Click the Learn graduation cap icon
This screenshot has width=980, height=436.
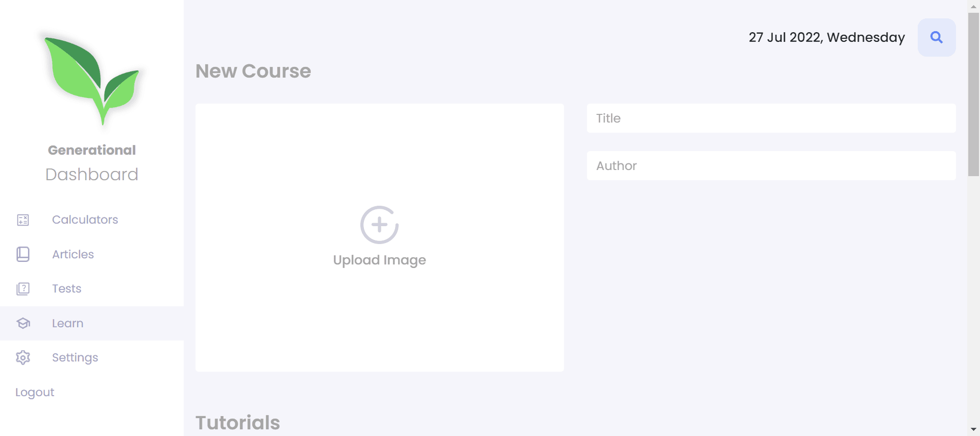pyautogui.click(x=23, y=323)
